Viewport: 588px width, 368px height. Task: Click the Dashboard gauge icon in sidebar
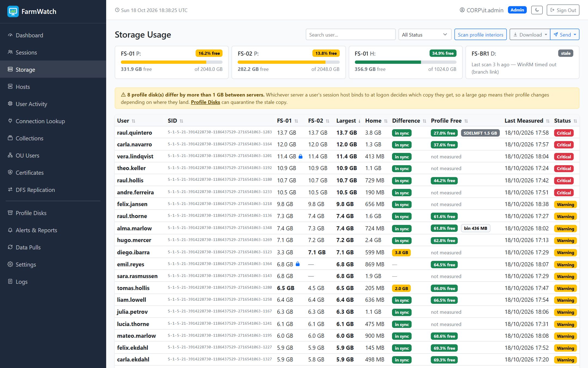click(x=10, y=35)
